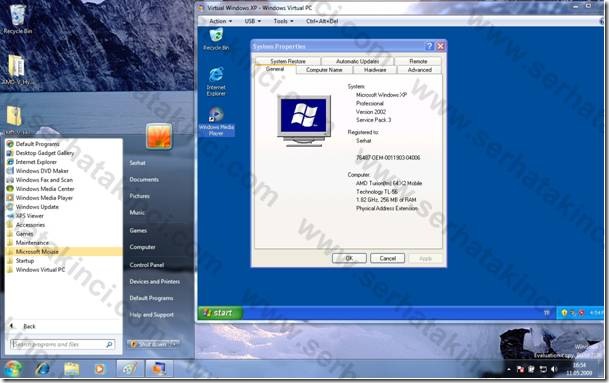This screenshot has height=383, width=609.
Task: Expand the Accessories folder
Action: pos(30,225)
